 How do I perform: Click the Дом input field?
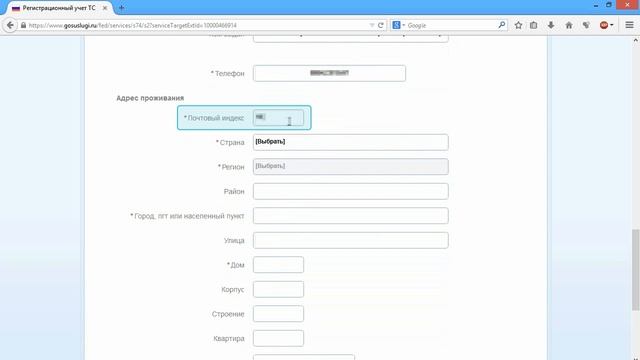coord(278,264)
